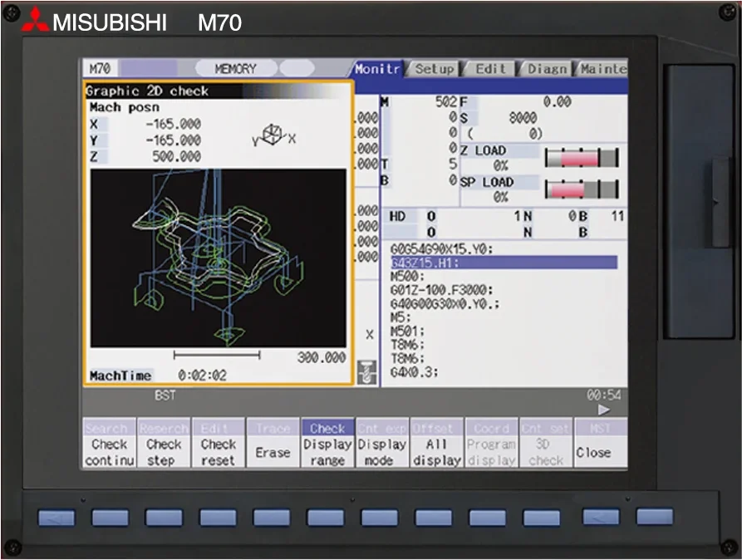Click the 00:54 time readout
The width and height of the screenshot is (742, 560).
point(604,395)
